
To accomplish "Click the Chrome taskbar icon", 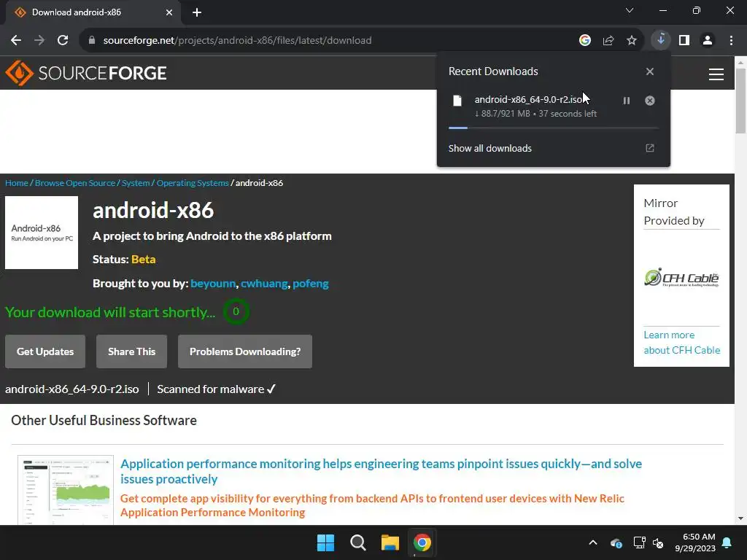I will click(422, 542).
